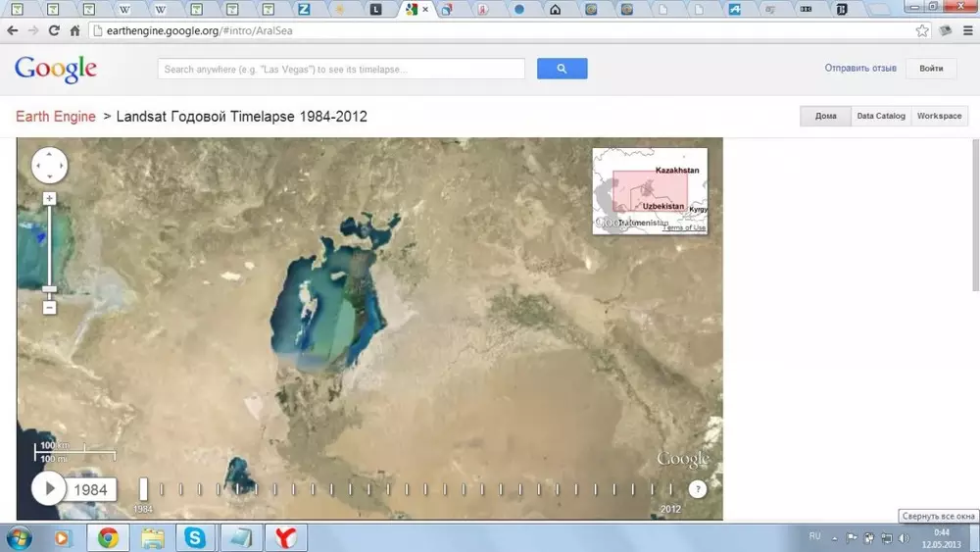This screenshot has width=980, height=552.
Task: Open Skype from the Windows taskbar
Action: click(x=195, y=537)
